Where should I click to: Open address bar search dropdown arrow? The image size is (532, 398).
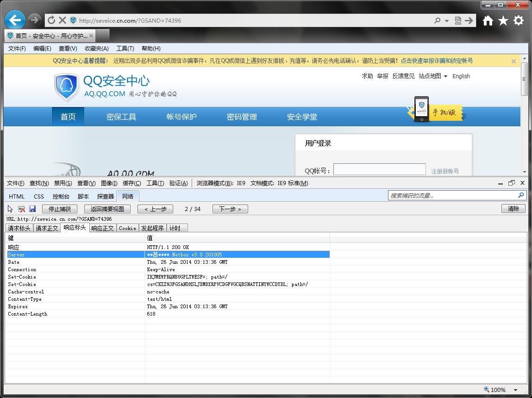pos(447,21)
